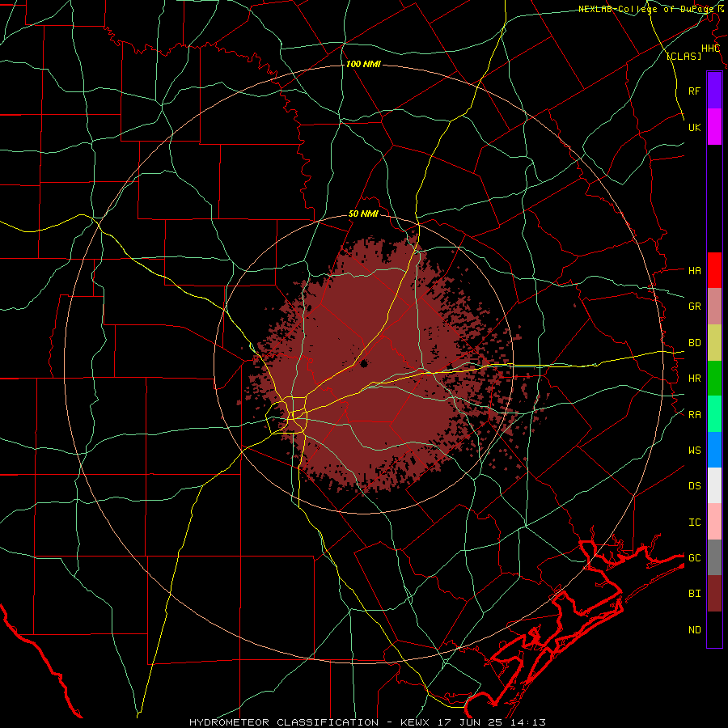Screen dimensions: 728x728
Task: Click the RF purple legend swatch
Action: (714, 91)
